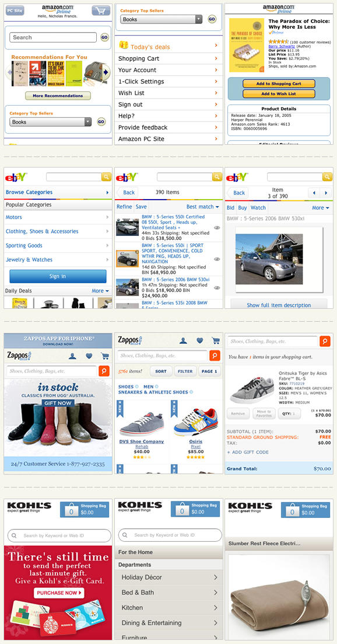Click orange search button on Zappos cart screen
Image resolution: width=337 pixels, height=644 pixels.
(325, 341)
